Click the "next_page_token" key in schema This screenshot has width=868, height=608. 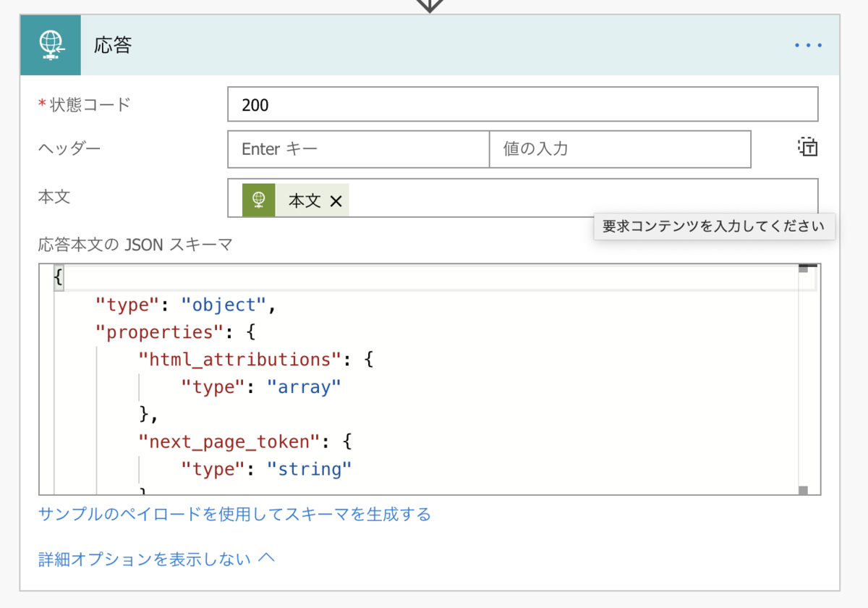[x=229, y=442]
